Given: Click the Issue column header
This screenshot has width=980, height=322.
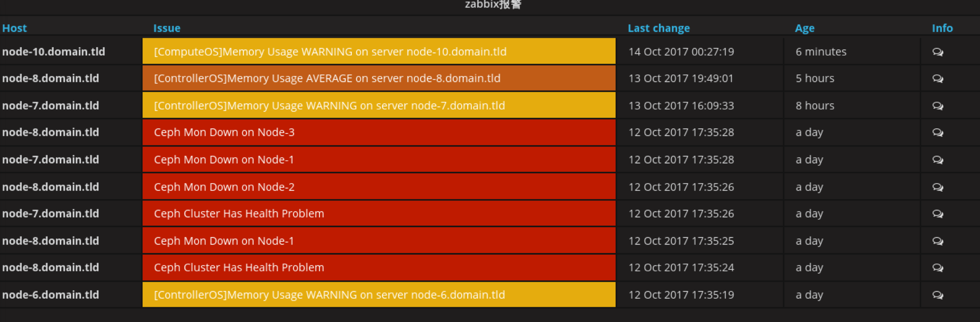Looking at the screenshot, I should coord(166,28).
